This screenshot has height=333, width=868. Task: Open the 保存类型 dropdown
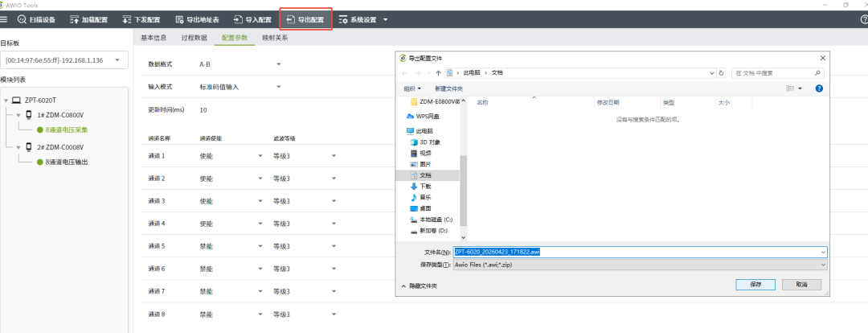point(640,265)
